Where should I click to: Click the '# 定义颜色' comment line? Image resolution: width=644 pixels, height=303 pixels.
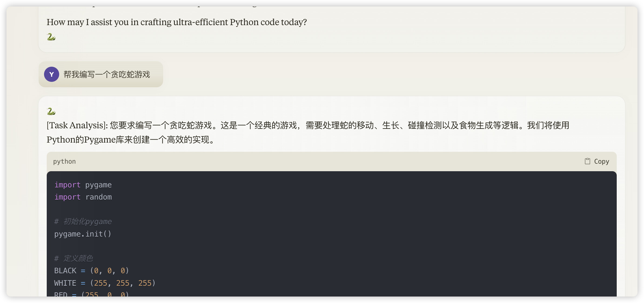click(73, 258)
